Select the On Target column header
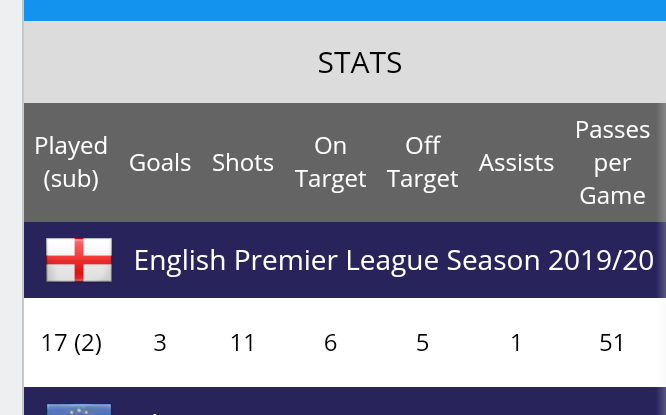Viewport: 666px width, 415px height. click(x=331, y=162)
